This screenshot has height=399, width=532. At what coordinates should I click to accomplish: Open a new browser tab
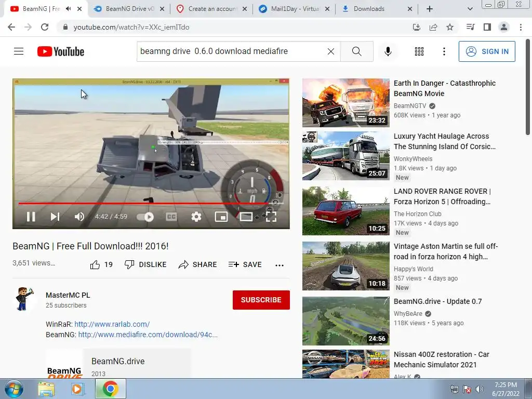point(430,9)
